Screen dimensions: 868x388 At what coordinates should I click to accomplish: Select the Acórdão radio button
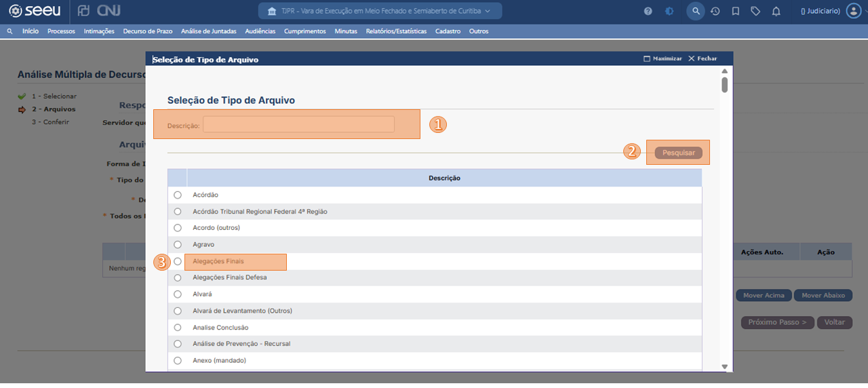pos(178,195)
